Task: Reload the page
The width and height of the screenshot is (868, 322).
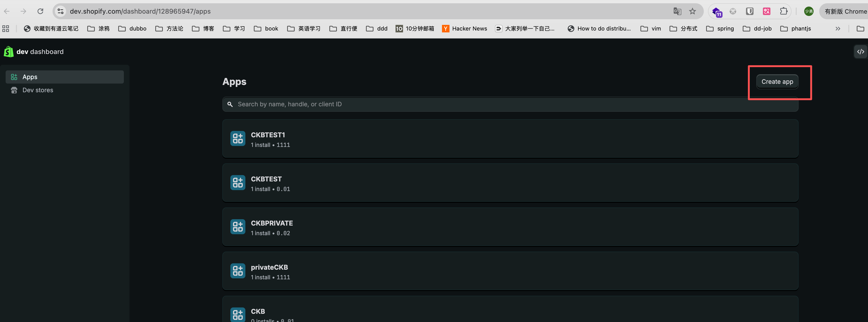Action: point(40,11)
